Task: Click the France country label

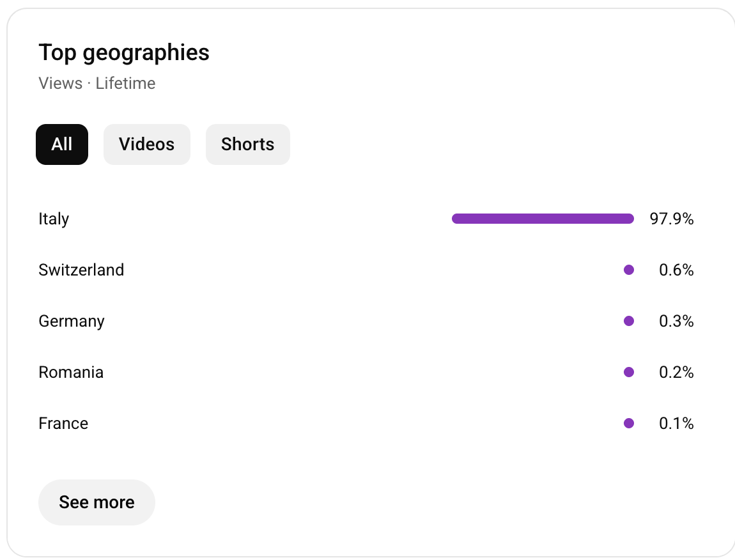Action: tap(63, 423)
